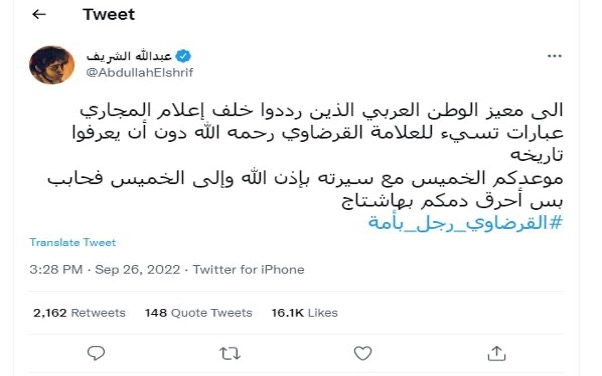The image size is (602, 376).
Task: Like the tweet with the heart icon
Action: pos(362,353)
